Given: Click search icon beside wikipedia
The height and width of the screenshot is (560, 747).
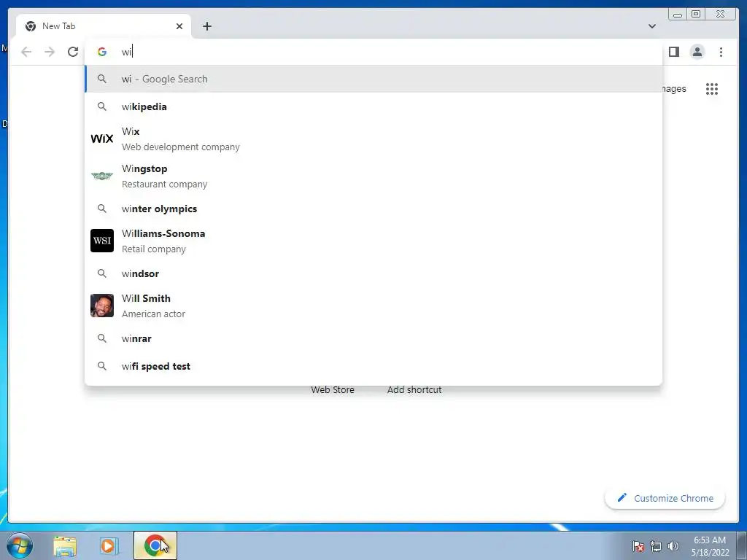Looking at the screenshot, I should 102,106.
